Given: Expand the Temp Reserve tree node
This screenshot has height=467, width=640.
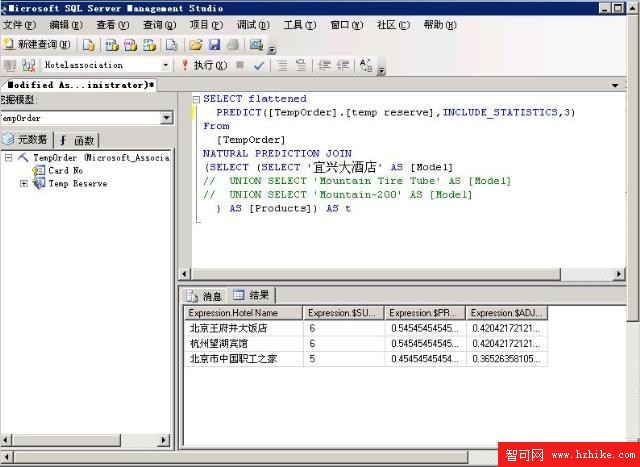Looking at the screenshot, I should [24, 184].
